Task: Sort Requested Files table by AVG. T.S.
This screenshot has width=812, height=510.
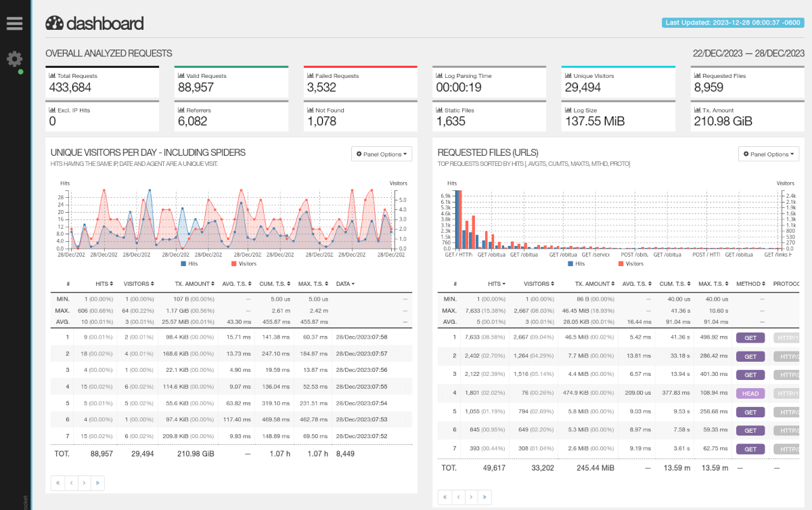Action: tap(637, 284)
